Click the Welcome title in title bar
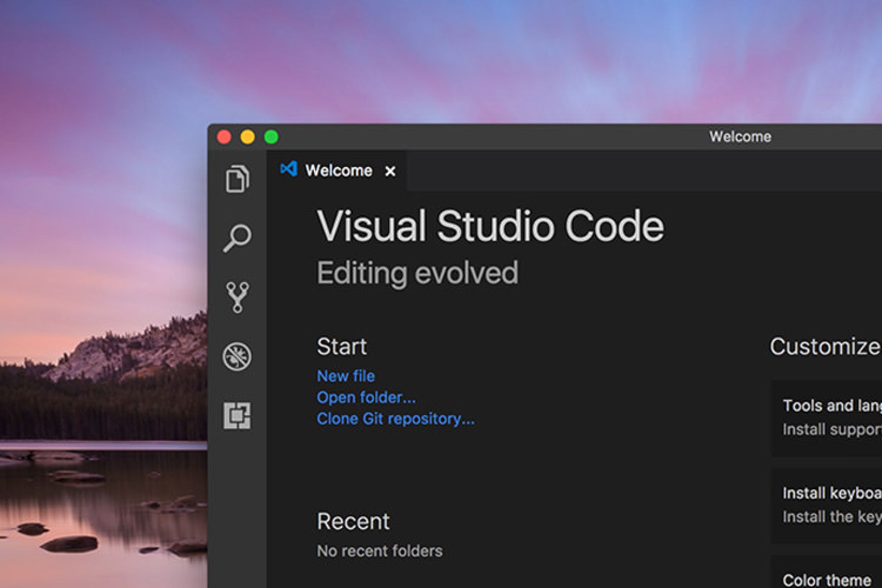 click(740, 137)
